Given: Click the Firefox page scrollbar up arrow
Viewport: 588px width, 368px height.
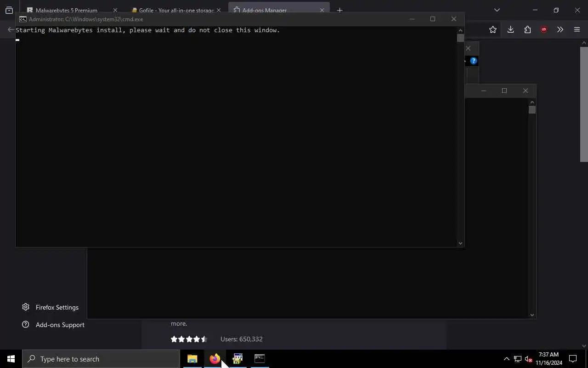Looking at the screenshot, I should pyautogui.click(x=584, y=43).
